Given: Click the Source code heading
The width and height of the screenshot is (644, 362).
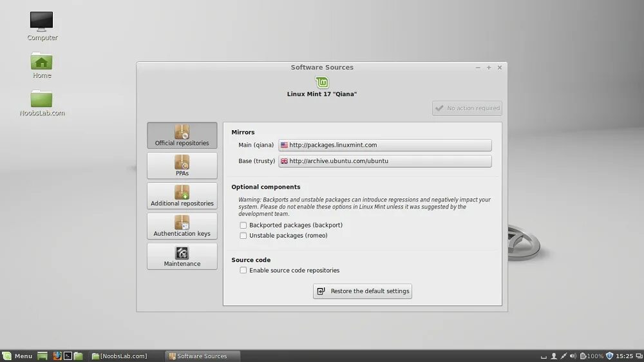Looking at the screenshot, I should click(251, 260).
